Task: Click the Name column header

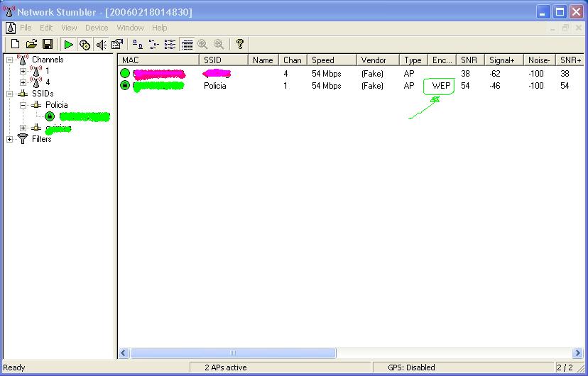Action: pos(263,60)
